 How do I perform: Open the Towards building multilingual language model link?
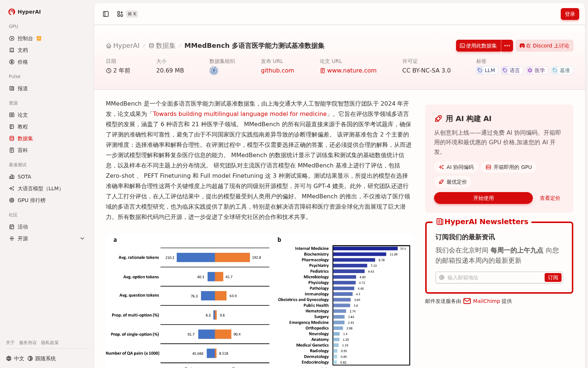[240, 114]
